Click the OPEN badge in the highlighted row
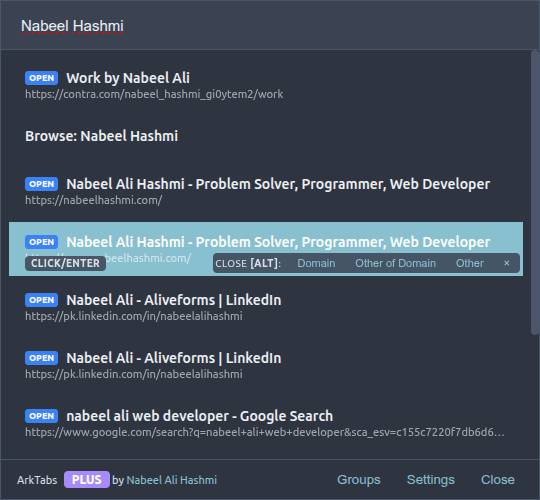 pyautogui.click(x=41, y=242)
